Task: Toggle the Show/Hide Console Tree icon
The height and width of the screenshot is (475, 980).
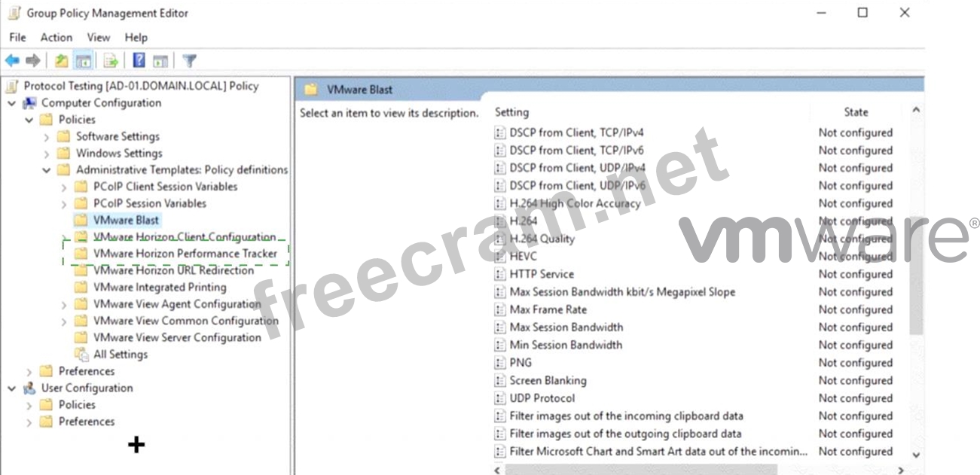Action: tap(84, 61)
